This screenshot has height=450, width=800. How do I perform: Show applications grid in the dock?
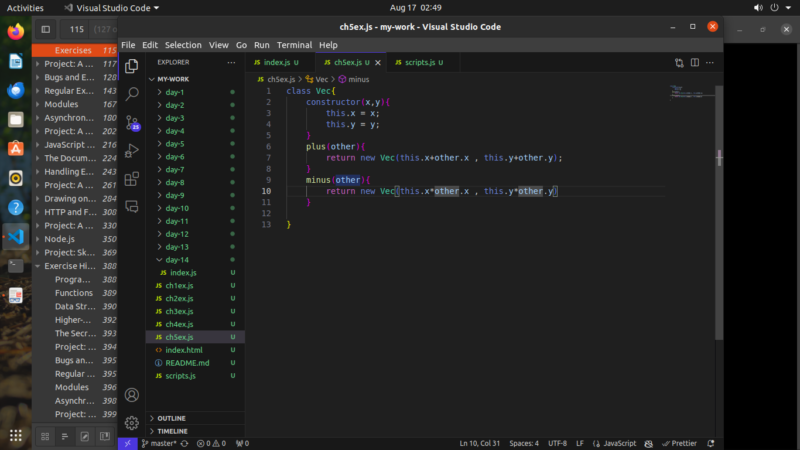(16, 435)
